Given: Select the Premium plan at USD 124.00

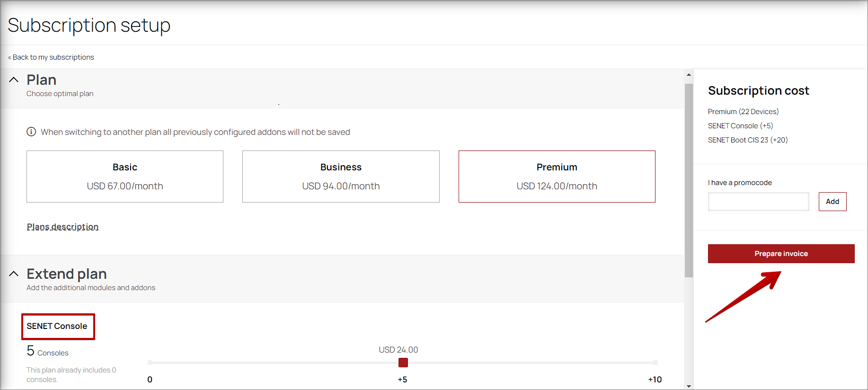Looking at the screenshot, I should pos(557,177).
